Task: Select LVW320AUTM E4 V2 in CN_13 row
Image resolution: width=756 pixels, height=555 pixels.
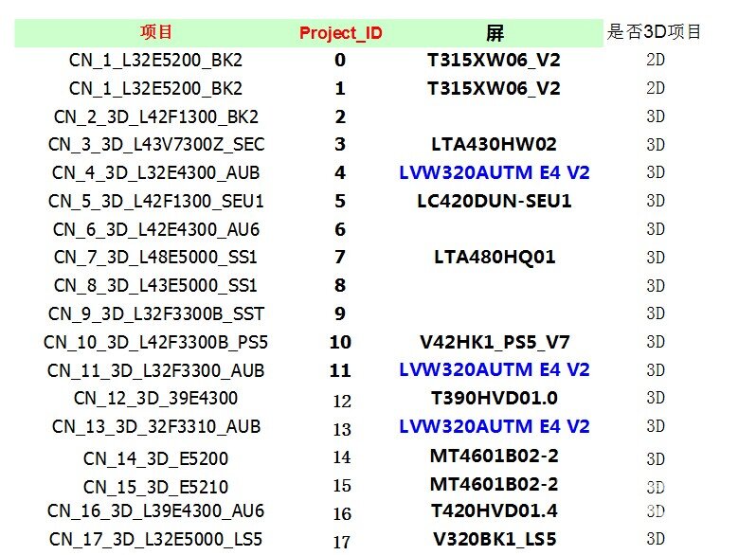Action: click(495, 426)
